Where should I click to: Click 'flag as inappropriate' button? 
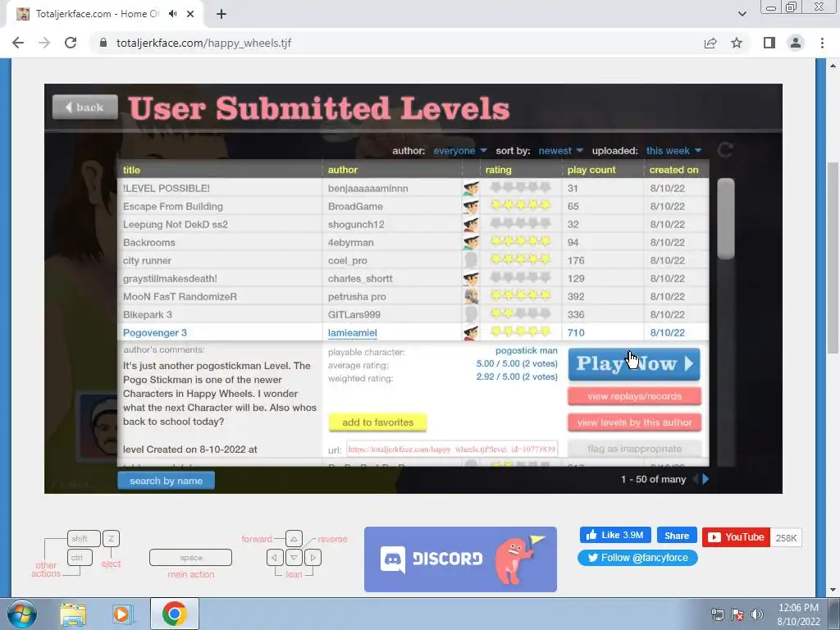coord(634,449)
